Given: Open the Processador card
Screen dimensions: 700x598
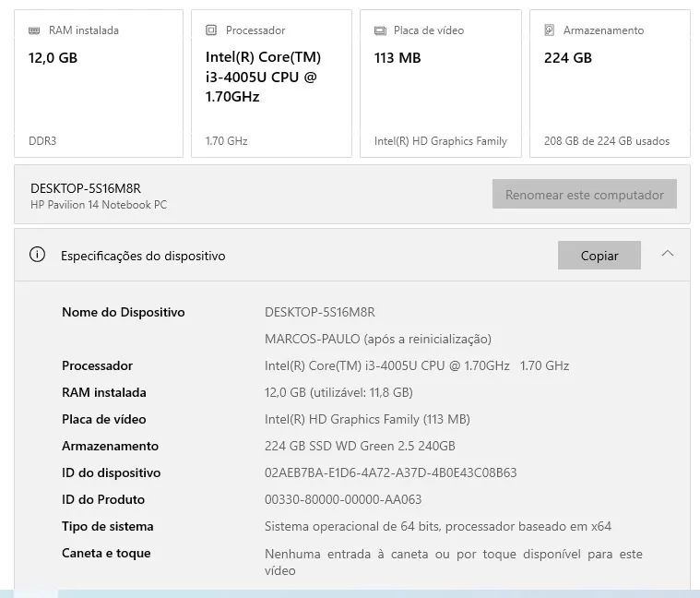Looking at the screenshot, I should (271, 83).
